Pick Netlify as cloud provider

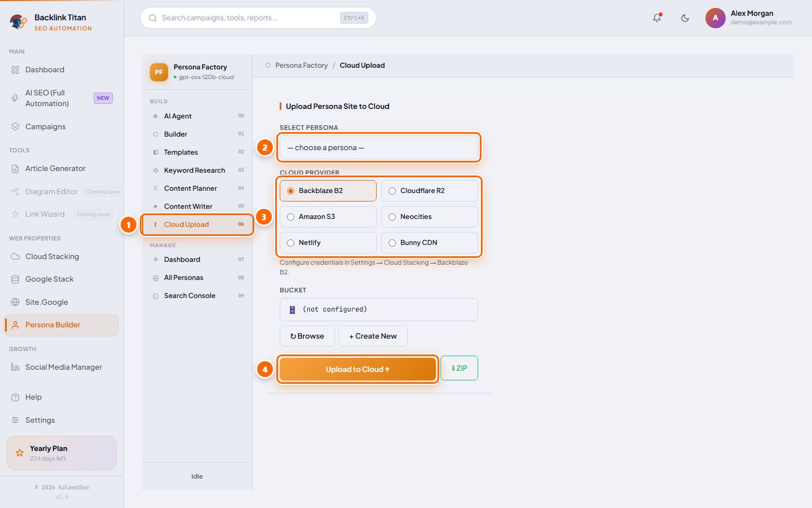coord(328,243)
